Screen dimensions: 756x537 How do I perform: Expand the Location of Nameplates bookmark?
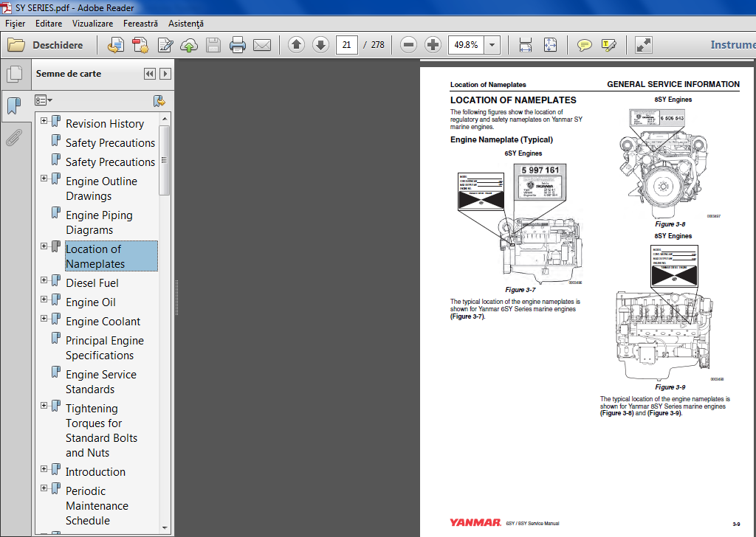tap(44, 246)
